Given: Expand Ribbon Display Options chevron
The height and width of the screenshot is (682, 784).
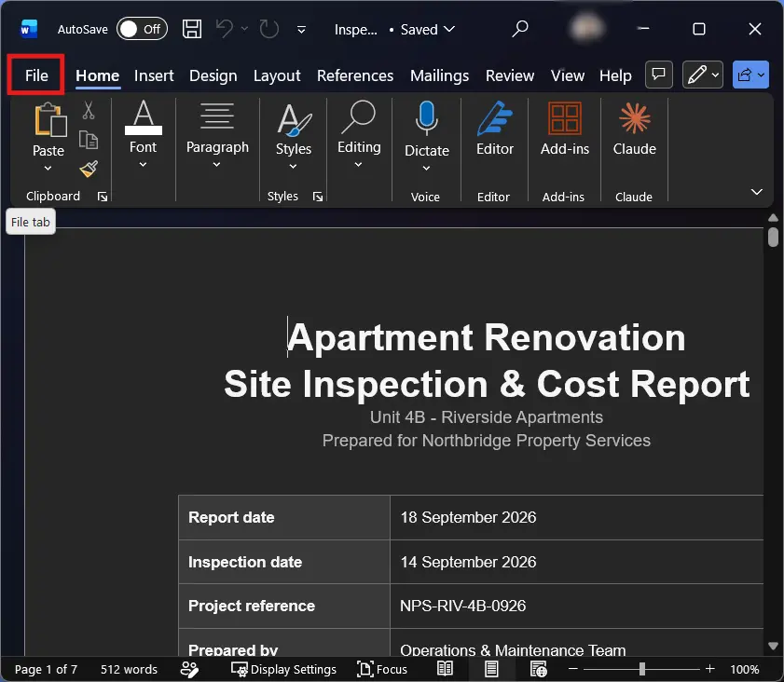Looking at the screenshot, I should coord(757,192).
